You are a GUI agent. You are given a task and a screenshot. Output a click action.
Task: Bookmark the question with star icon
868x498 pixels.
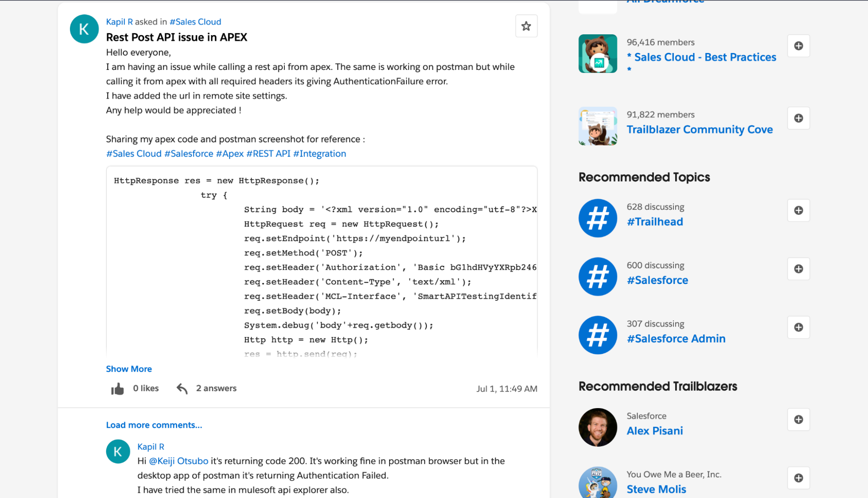pos(526,26)
